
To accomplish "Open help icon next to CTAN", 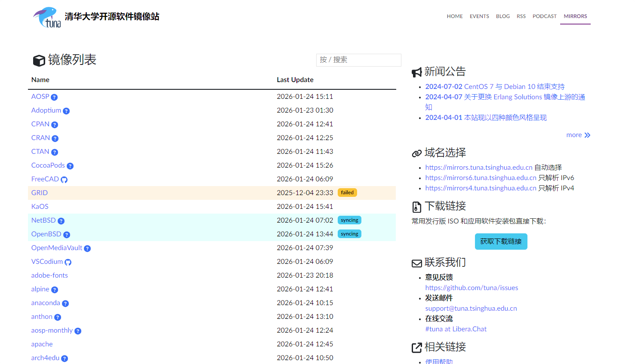I will click(x=55, y=152).
